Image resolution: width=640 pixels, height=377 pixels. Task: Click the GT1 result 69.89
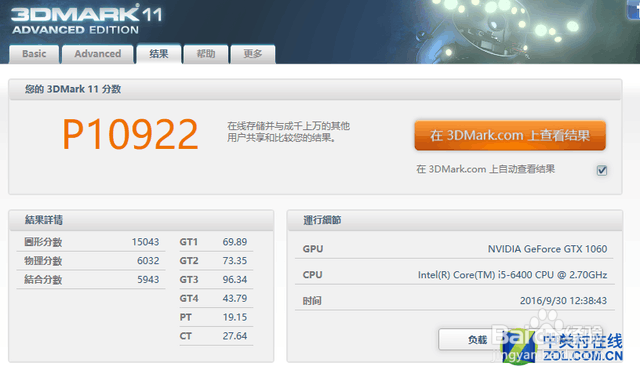(x=235, y=242)
